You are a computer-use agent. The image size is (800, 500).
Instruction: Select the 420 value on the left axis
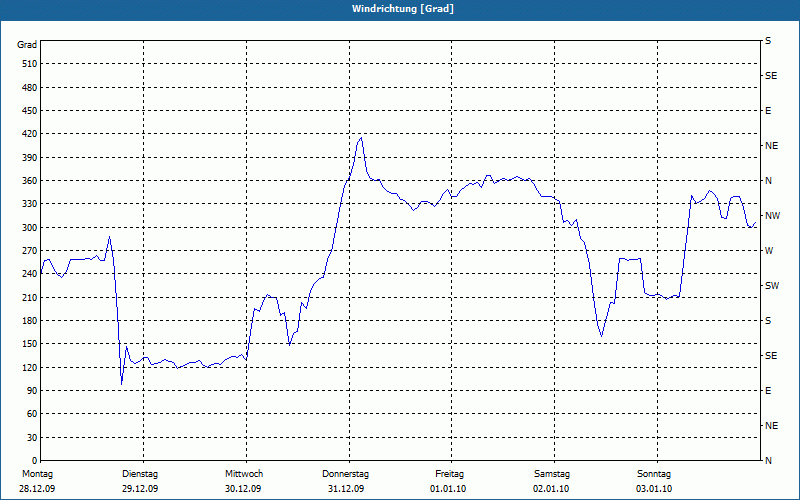(29, 134)
